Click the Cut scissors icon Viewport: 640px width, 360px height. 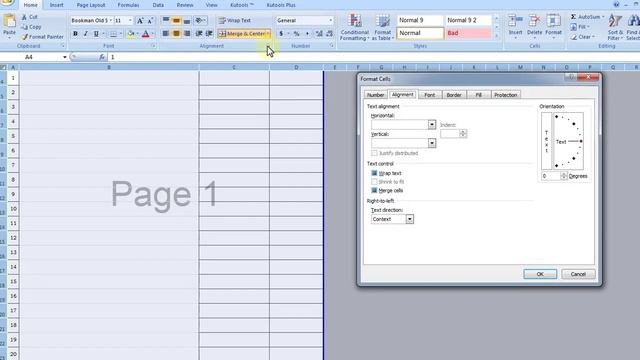[24, 17]
